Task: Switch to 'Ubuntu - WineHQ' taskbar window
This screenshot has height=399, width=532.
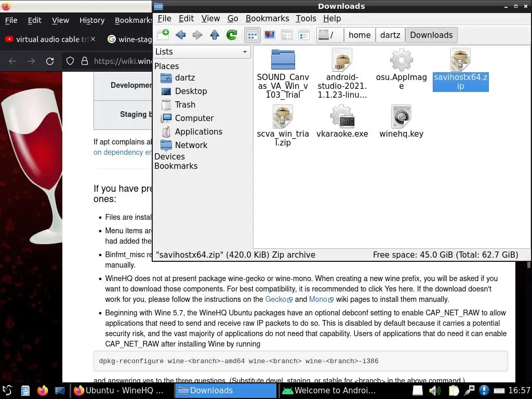Action: pyautogui.click(x=122, y=391)
